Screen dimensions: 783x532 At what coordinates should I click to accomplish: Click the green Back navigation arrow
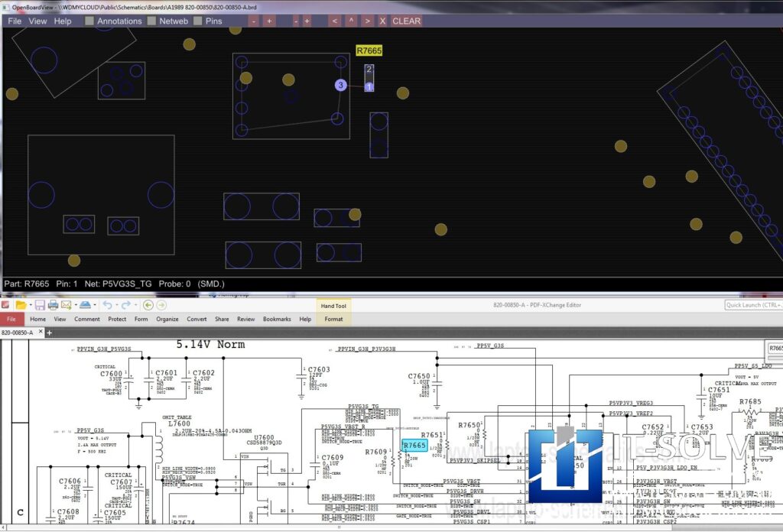148,305
